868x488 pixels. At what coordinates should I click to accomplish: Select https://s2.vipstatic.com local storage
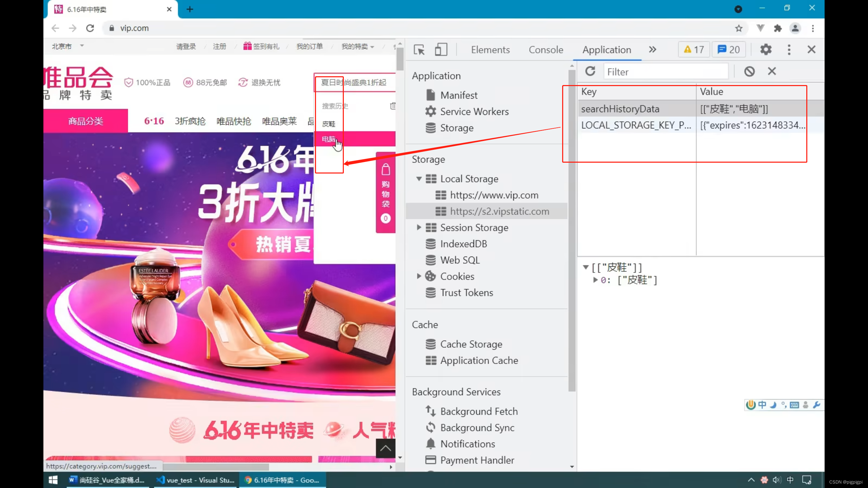[x=499, y=211]
